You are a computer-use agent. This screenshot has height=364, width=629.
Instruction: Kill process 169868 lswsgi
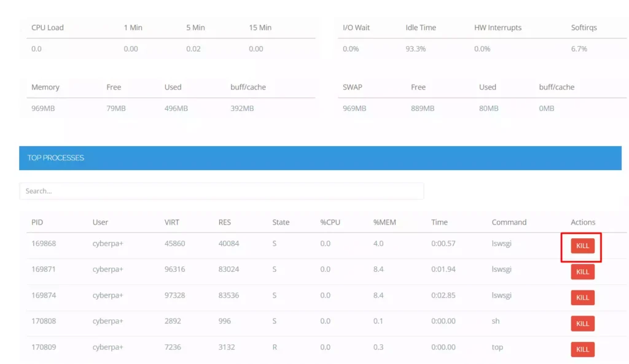[x=582, y=246]
